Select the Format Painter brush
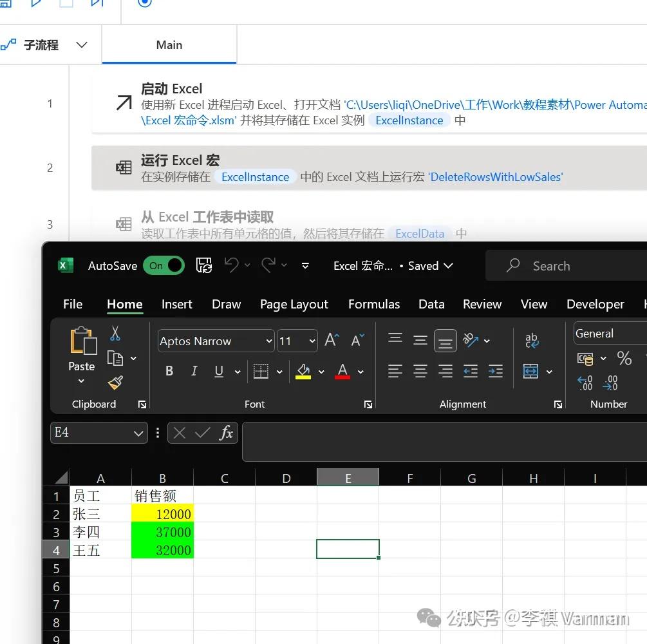Viewport: 647px width, 644px height. [x=115, y=383]
